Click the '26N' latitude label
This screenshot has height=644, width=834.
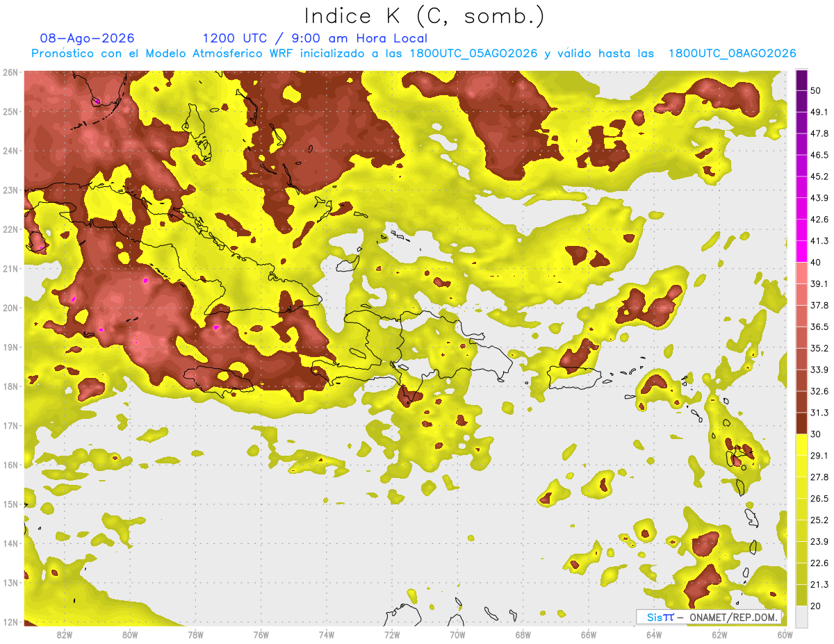tap(10, 72)
